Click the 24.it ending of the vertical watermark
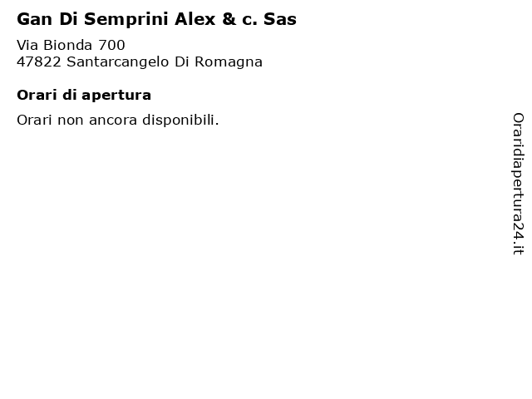532x399 pixels. coord(518,239)
